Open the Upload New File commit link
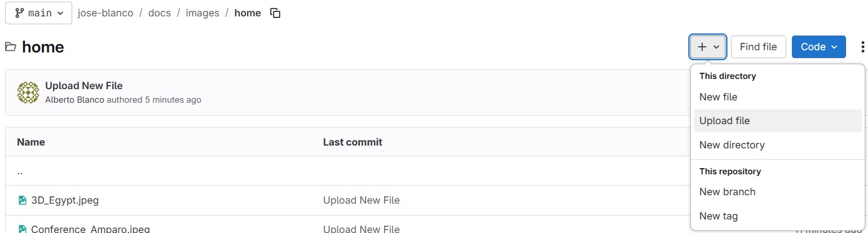Viewport: 868px width, 233px height. click(84, 86)
